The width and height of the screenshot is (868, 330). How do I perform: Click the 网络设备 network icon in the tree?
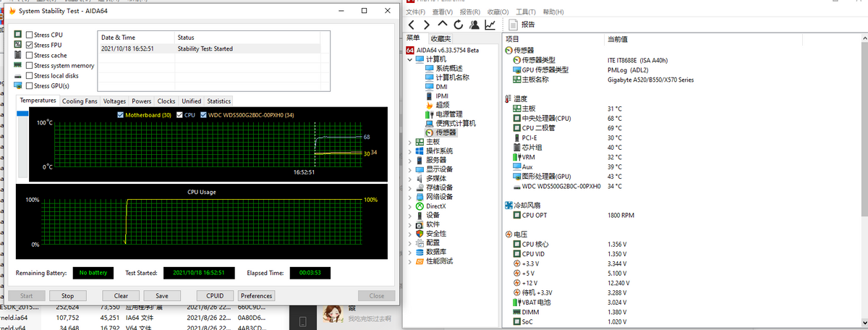click(420, 197)
